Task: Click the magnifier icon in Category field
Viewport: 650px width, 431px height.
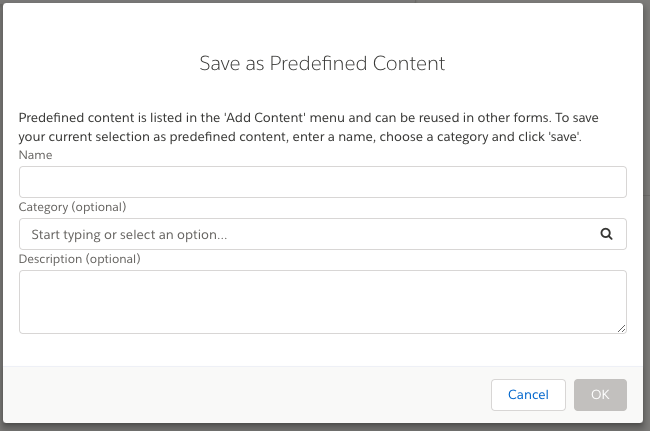Action: (x=606, y=234)
